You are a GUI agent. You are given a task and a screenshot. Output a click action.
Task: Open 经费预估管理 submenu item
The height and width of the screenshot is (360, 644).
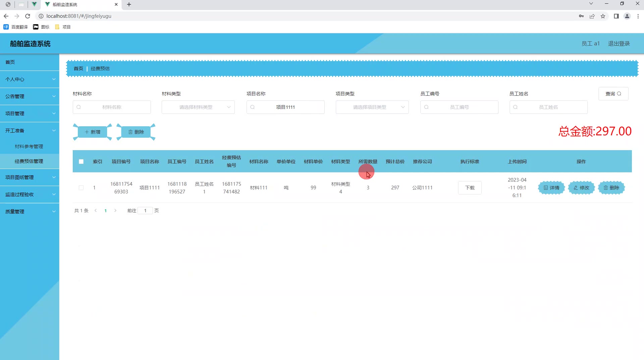[30, 161]
